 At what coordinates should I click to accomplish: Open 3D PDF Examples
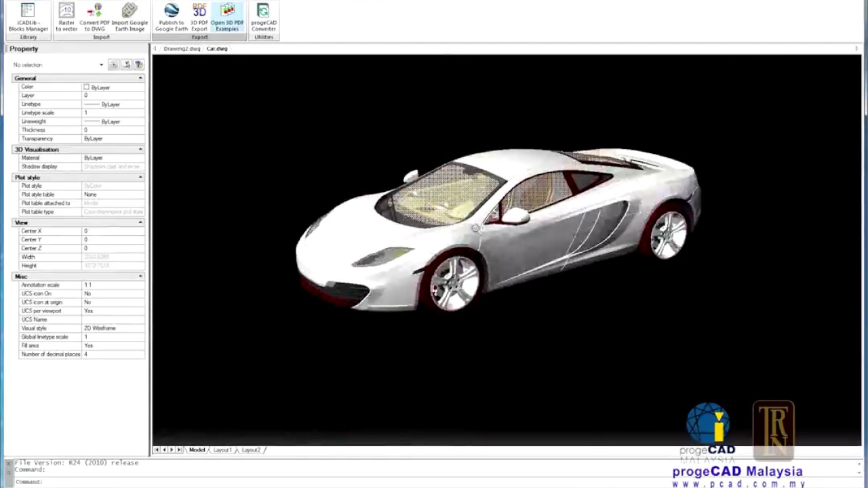(227, 17)
